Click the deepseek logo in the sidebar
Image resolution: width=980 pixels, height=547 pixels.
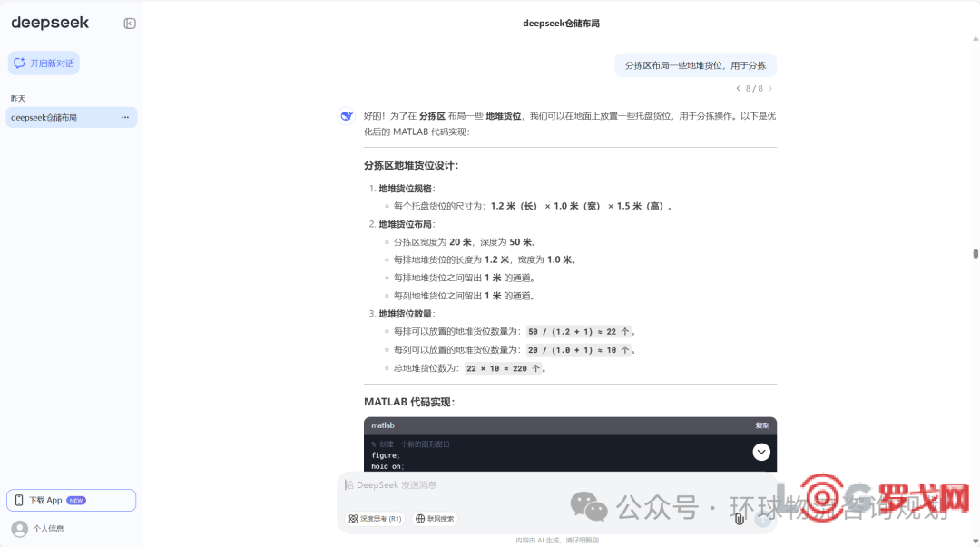coord(50,24)
